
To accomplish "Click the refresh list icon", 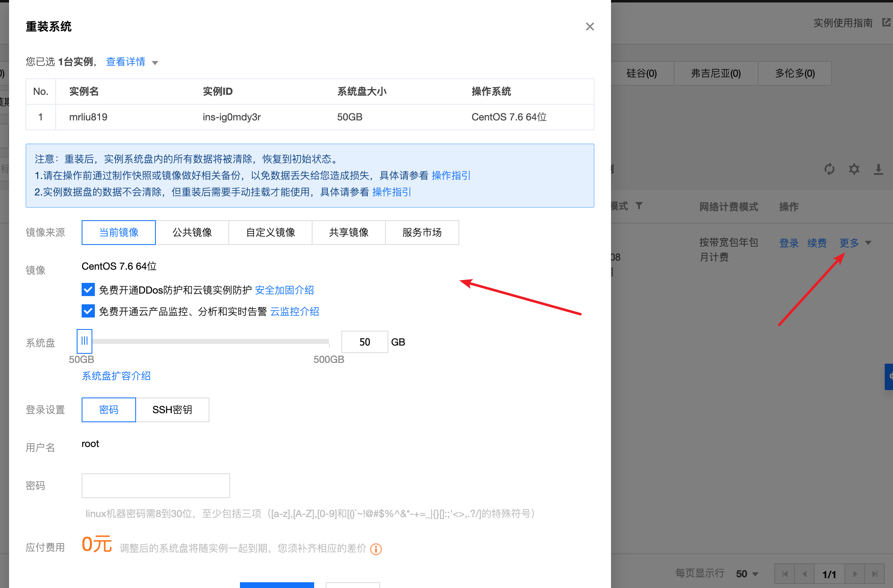I will 830,169.
